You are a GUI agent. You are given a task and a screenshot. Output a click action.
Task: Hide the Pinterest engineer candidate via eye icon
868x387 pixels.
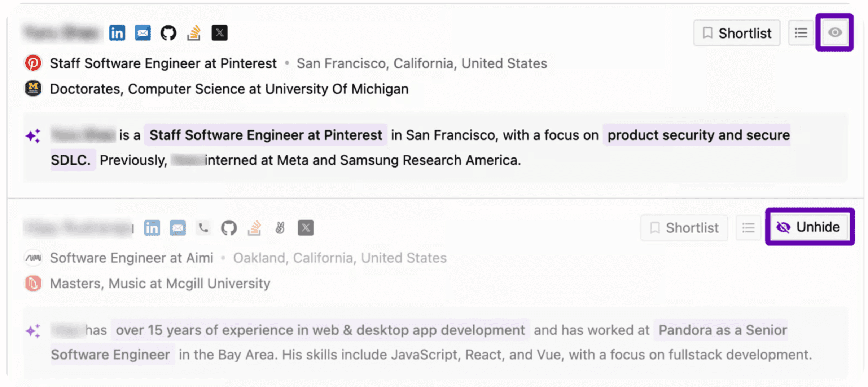pyautogui.click(x=834, y=33)
